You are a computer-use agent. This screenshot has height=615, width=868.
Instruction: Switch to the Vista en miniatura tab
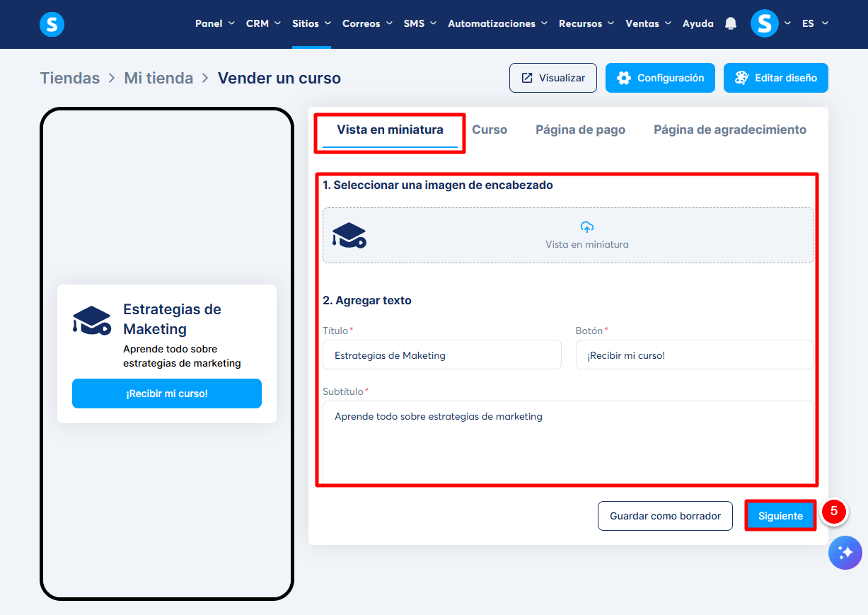(x=390, y=130)
